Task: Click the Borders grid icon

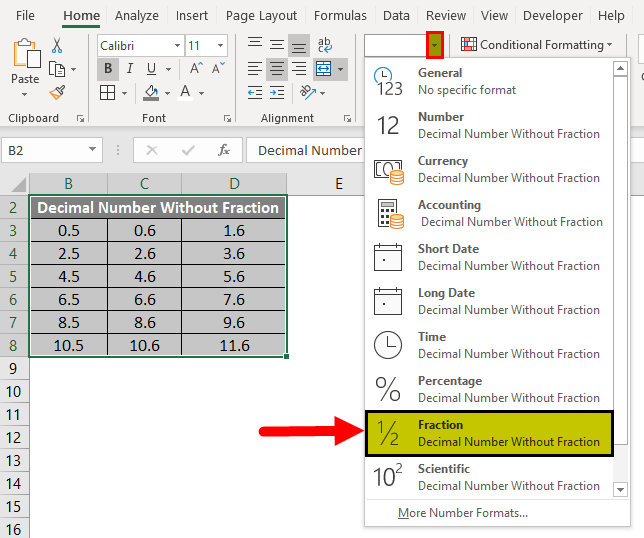Action: point(108,92)
